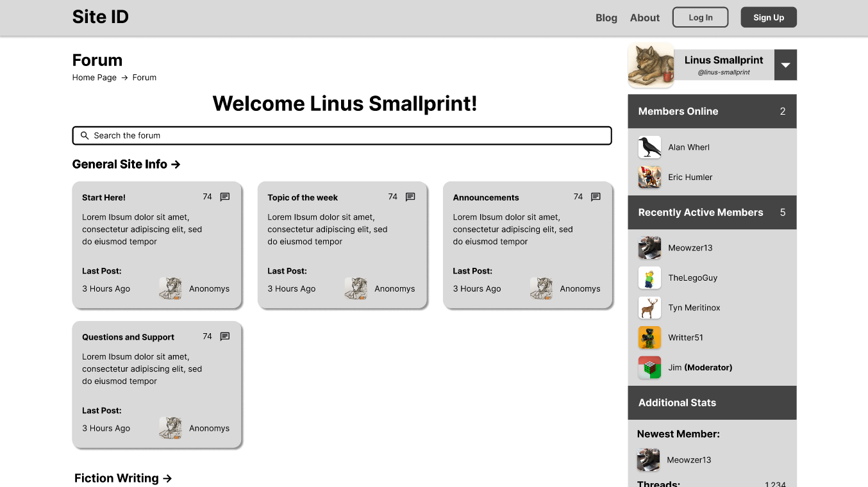Expand the Linus Smallprint profile dropdown arrow
This screenshot has width=868, height=487.
pos(785,65)
